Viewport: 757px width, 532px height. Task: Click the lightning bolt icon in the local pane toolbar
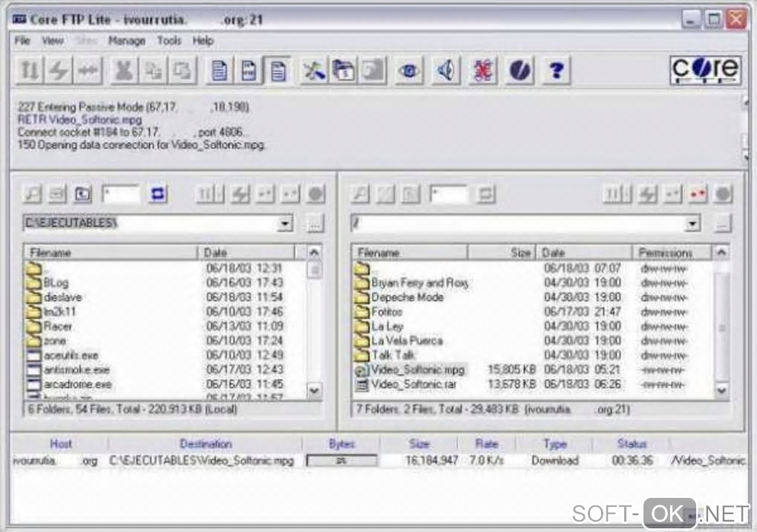(240, 194)
